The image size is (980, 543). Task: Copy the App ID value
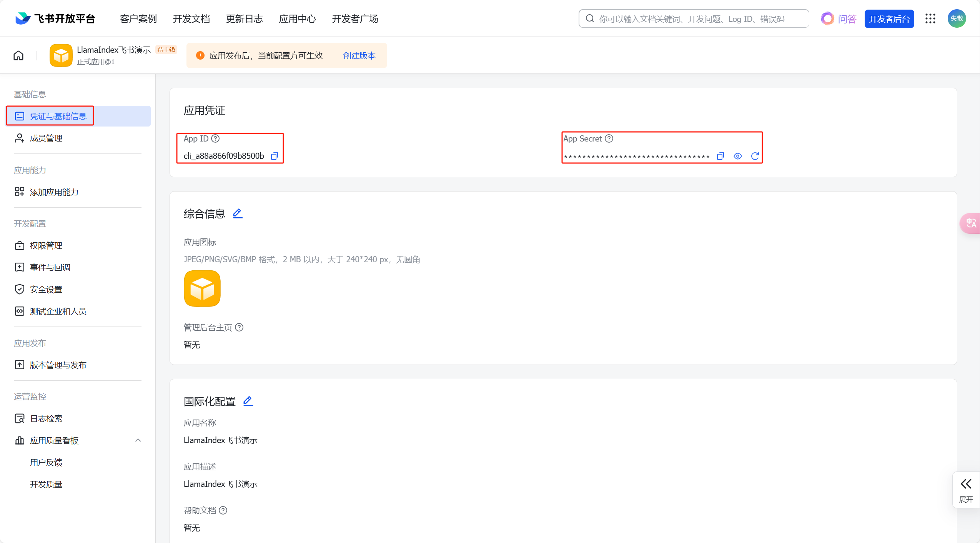click(x=274, y=156)
